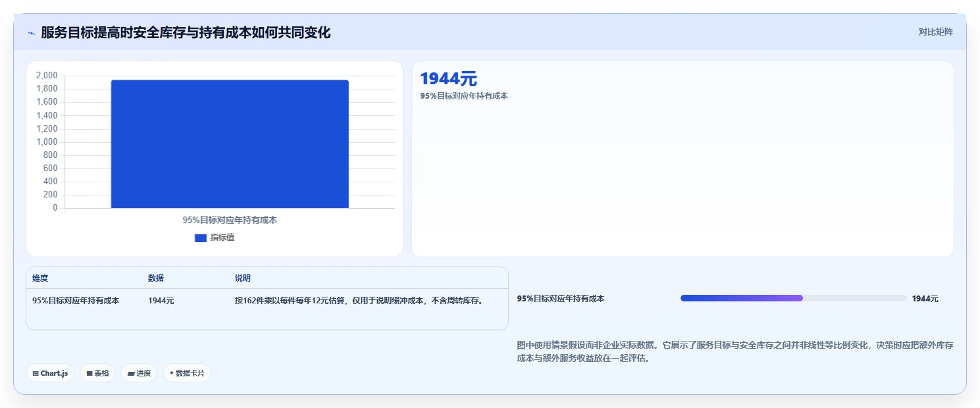Click the 2,000 y-axis tick label
Image resolution: width=980 pixels, height=408 pixels.
47,76
